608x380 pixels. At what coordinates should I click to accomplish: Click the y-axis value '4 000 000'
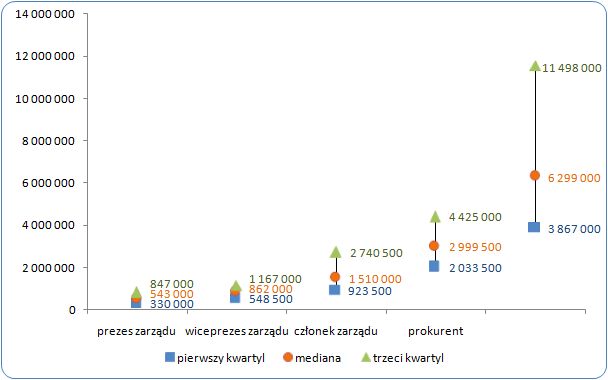pos(48,225)
